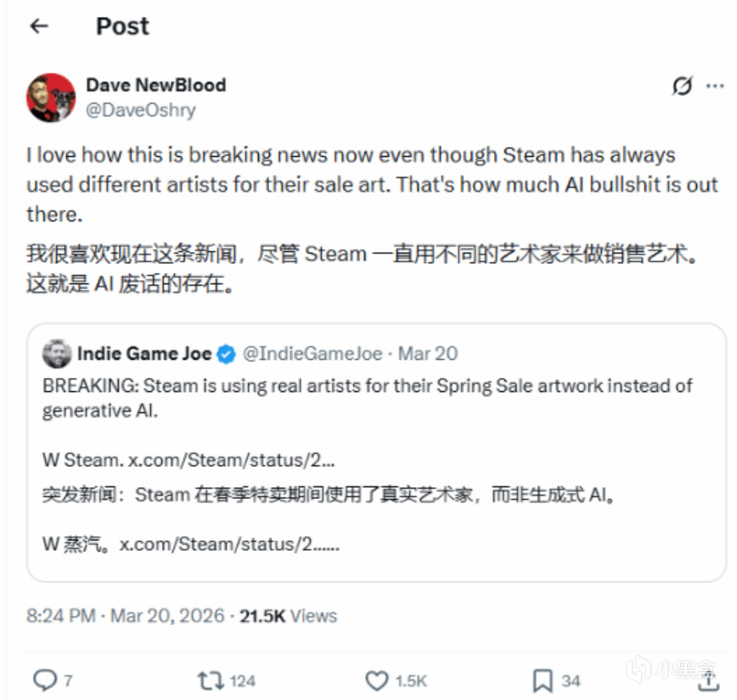Bookmark the post with the bookmark icon
Screen dimensions: 737x700
pos(543,680)
